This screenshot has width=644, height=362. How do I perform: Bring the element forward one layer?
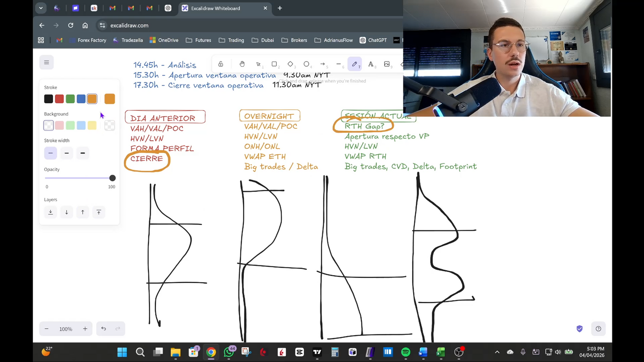(82, 212)
